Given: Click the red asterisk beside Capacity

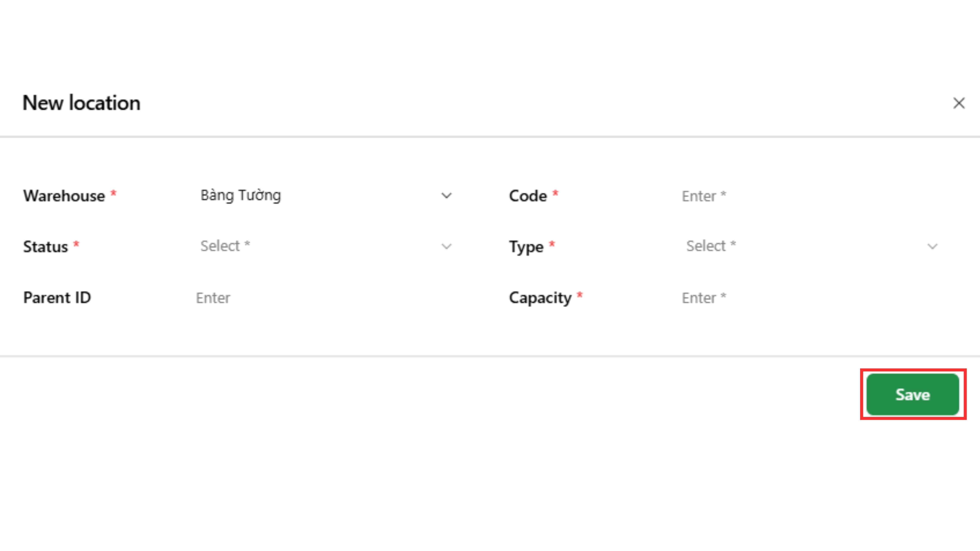Looking at the screenshot, I should click(x=580, y=295).
